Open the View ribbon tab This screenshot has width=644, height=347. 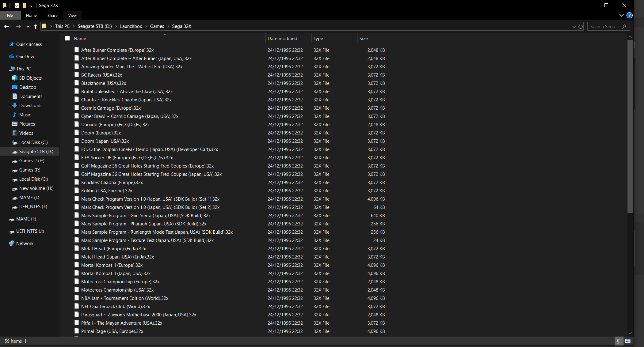click(x=73, y=15)
